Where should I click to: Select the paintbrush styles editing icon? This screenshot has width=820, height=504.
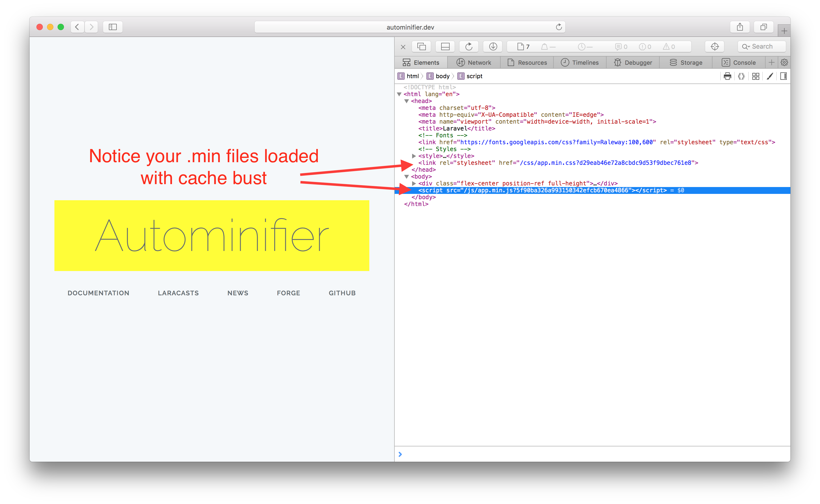[x=770, y=76]
